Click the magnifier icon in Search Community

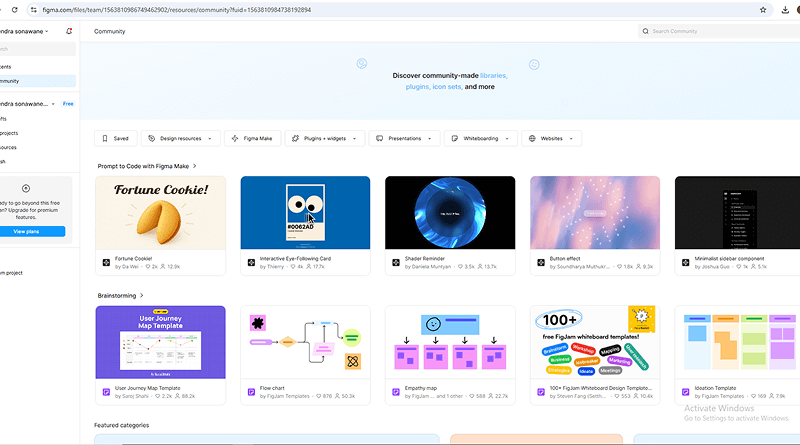coord(646,31)
